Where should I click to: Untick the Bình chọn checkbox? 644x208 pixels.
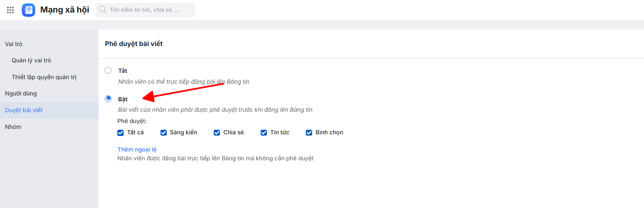pyautogui.click(x=309, y=133)
